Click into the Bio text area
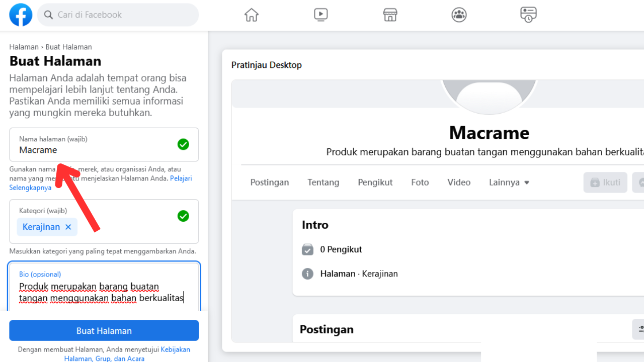 tap(104, 287)
